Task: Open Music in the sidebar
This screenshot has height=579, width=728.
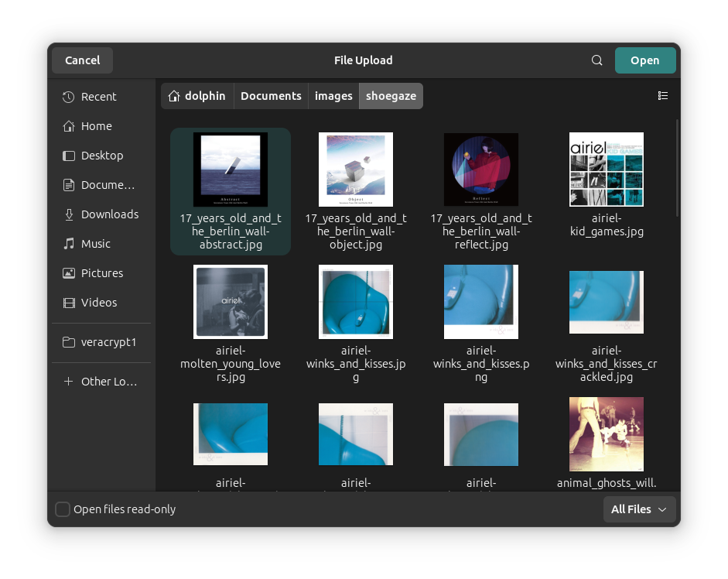Action: (101, 244)
